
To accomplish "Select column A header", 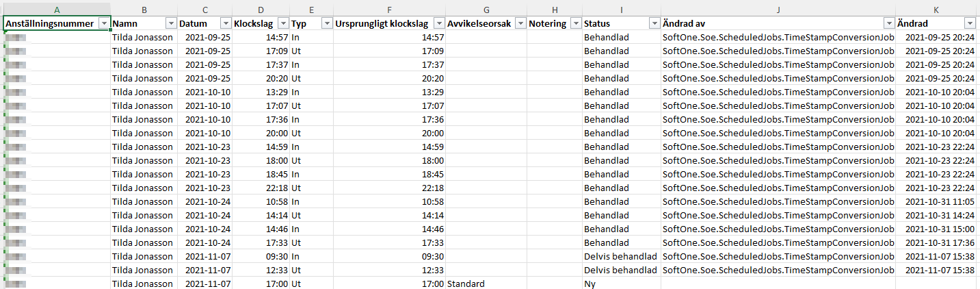I will coord(57,8).
